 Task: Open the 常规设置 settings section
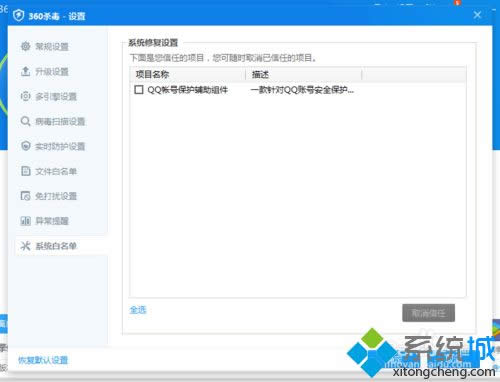tap(52, 46)
